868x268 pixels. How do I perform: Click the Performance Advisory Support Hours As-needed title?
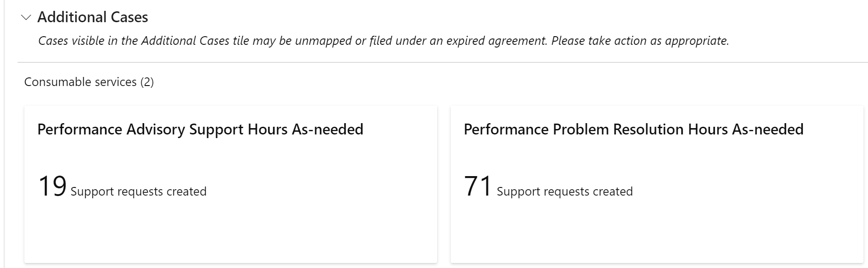click(200, 129)
